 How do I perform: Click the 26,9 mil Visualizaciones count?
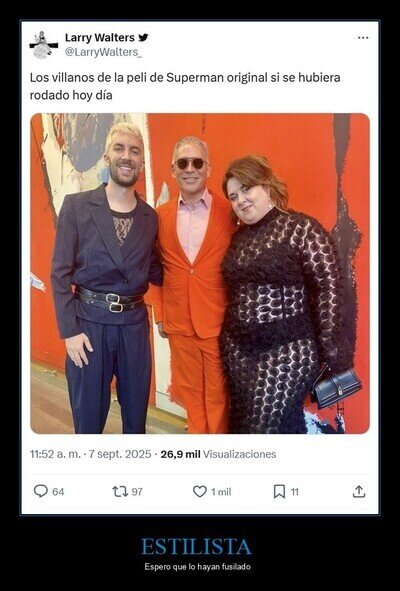click(x=218, y=454)
